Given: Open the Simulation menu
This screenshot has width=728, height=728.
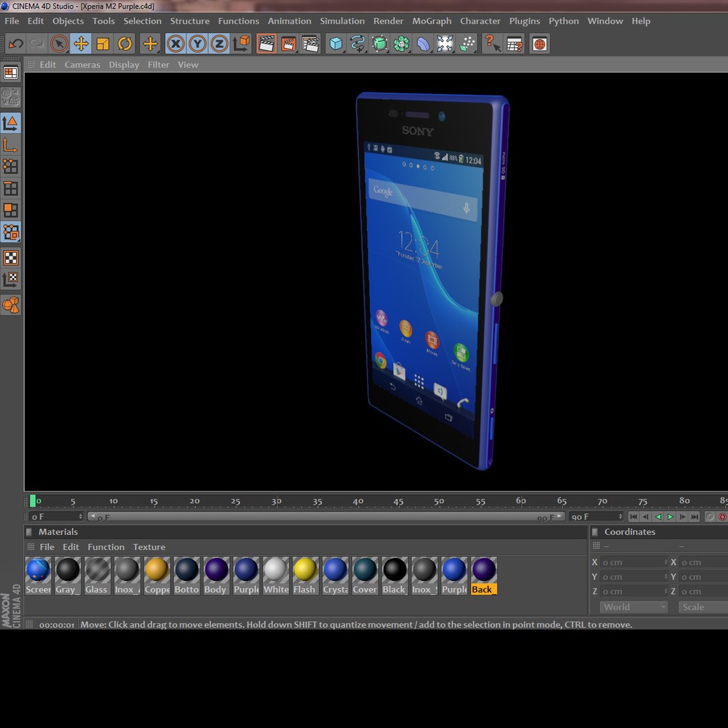Looking at the screenshot, I should 342,21.
